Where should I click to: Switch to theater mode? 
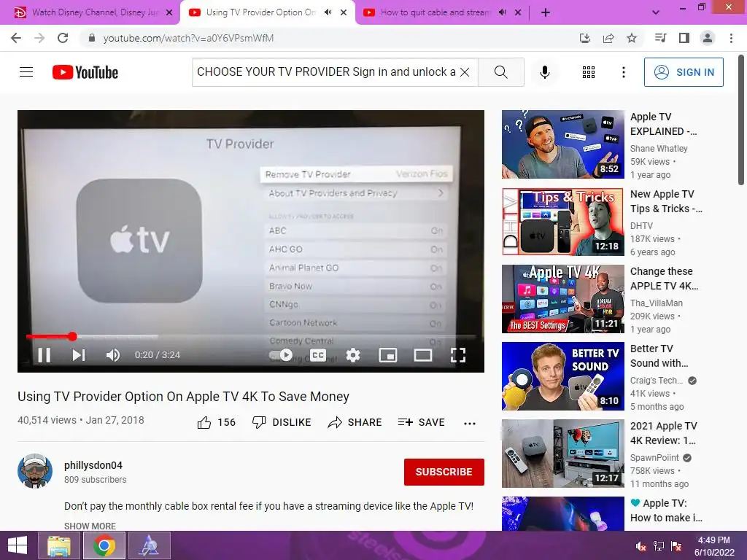[x=423, y=355]
